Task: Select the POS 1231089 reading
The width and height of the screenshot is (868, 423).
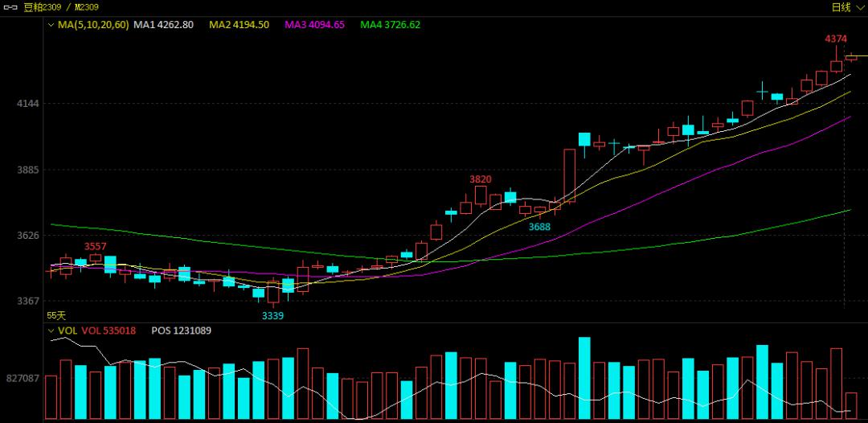Action: pyautogui.click(x=181, y=331)
